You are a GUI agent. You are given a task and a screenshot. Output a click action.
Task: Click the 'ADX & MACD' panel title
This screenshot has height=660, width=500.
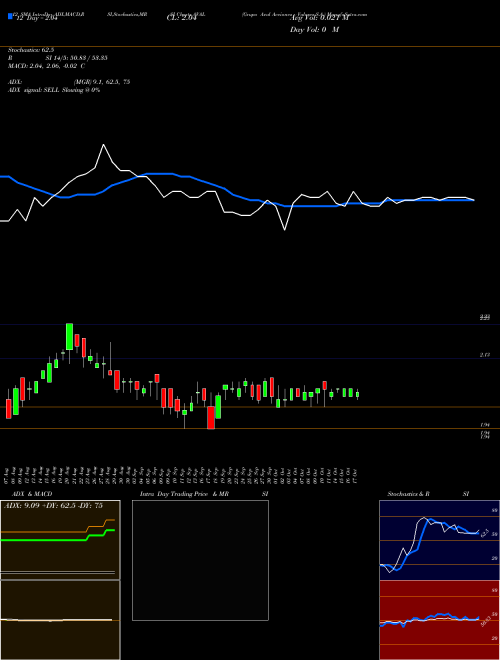[x=32, y=494]
